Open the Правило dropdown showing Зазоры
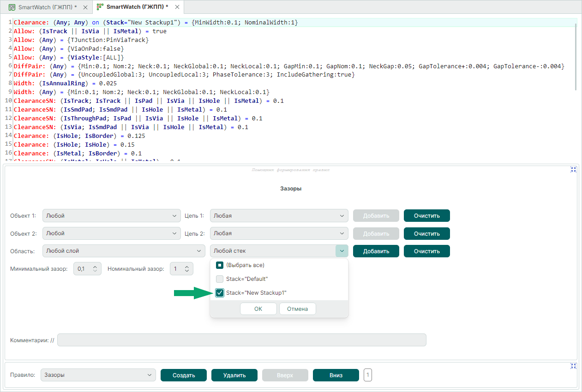The width and height of the screenshot is (582, 392). click(98, 375)
